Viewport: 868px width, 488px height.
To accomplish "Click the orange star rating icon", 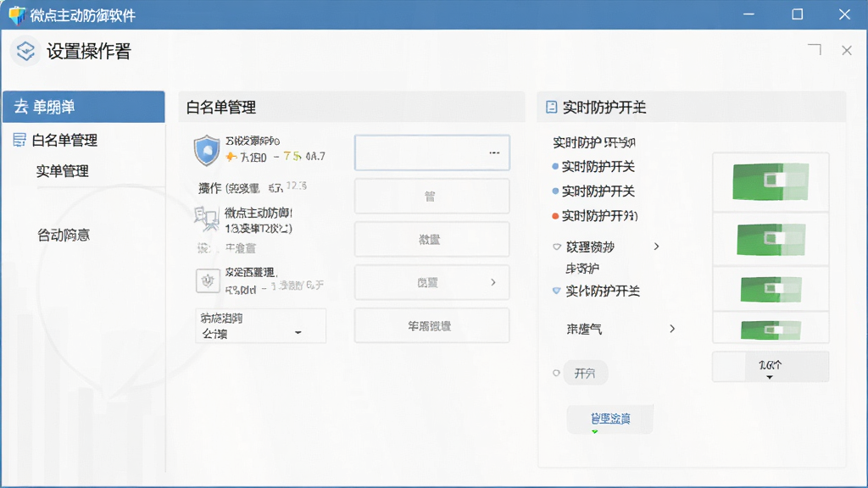I will [231, 157].
